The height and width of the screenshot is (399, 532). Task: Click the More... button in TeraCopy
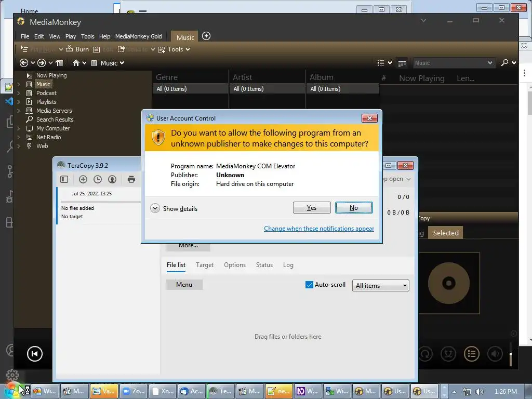(188, 246)
